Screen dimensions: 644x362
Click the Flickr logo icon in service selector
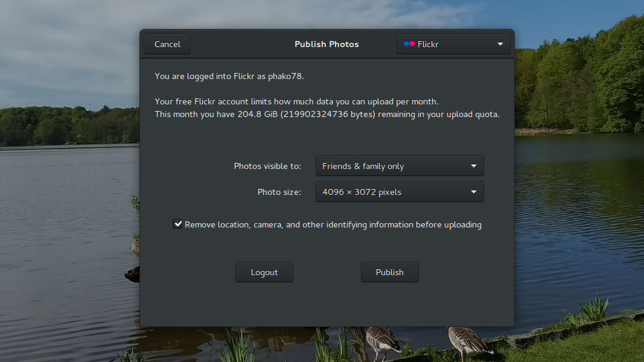(409, 44)
